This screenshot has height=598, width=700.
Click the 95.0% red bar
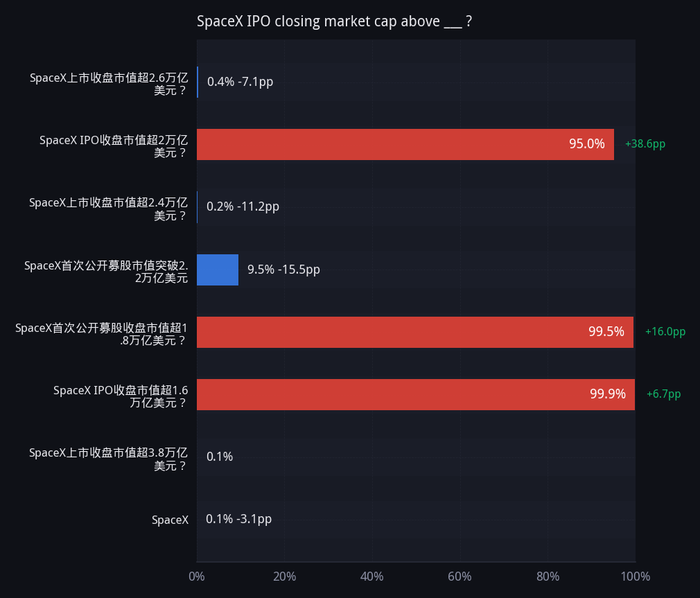click(405, 144)
